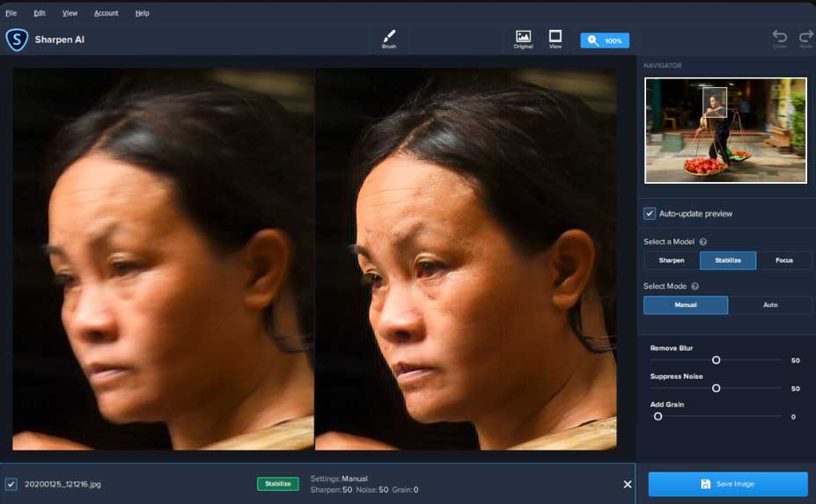Click the Remove Blur value 50
Screen dimensions: 816x504
[x=795, y=361]
